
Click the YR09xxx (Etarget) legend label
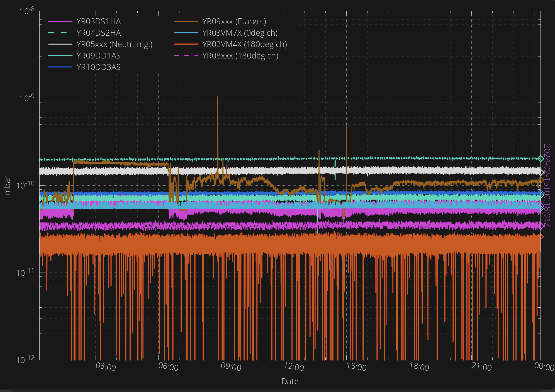click(x=234, y=21)
